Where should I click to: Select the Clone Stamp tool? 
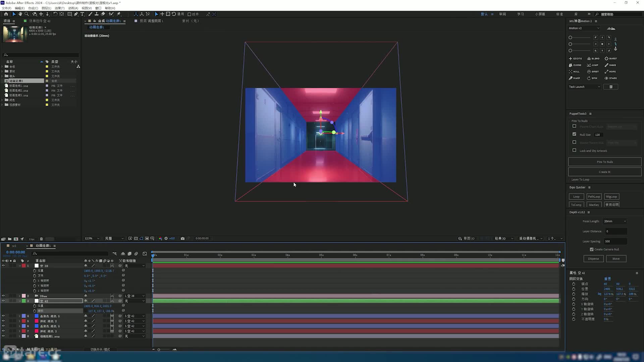click(97, 14)
